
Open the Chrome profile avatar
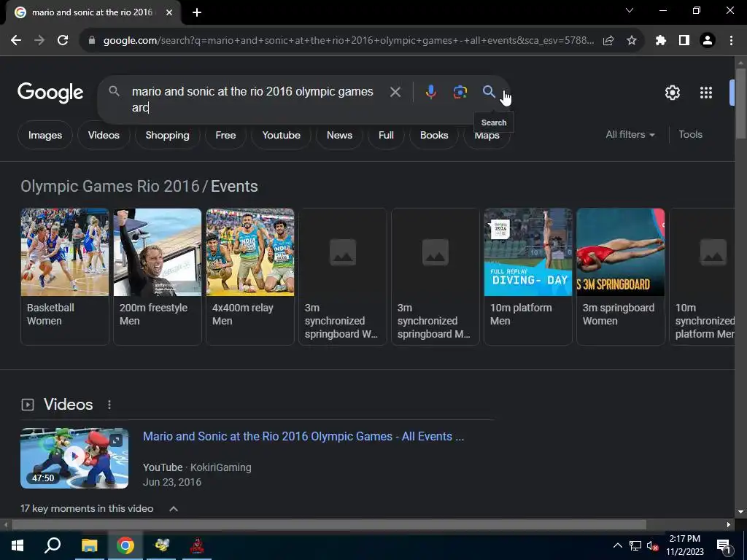pos(708,41)
